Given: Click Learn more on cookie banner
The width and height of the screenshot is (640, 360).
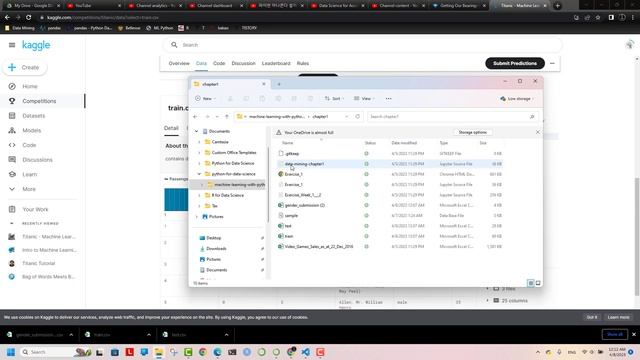Looking at the screenshot, I should (618, 317).
